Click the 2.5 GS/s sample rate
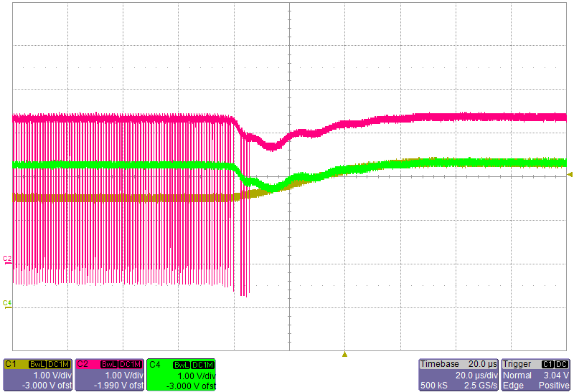 pyautogui.click(x=481, y=386)
